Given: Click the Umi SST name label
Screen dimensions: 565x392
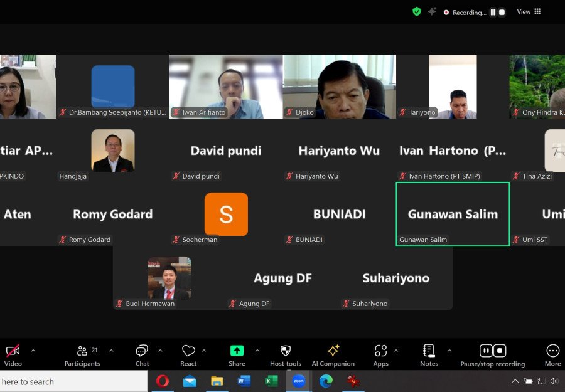Looking at the screenshot, I should click(535, 240).
